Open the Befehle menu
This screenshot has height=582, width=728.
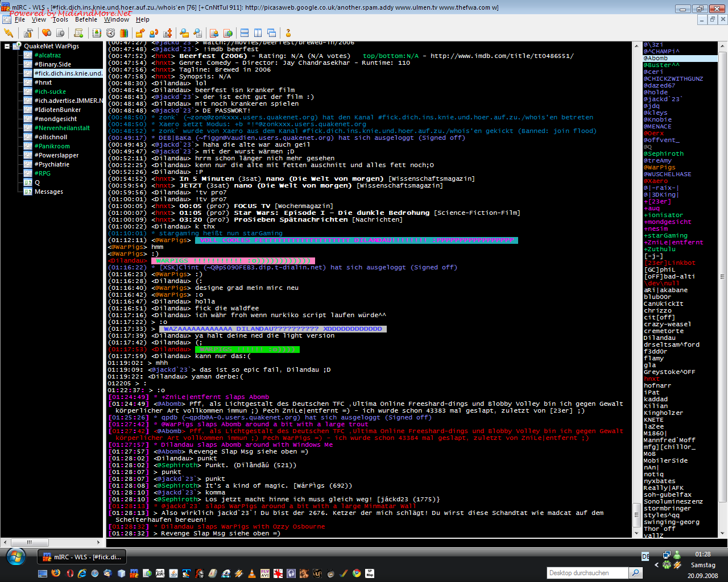[86, 19]
